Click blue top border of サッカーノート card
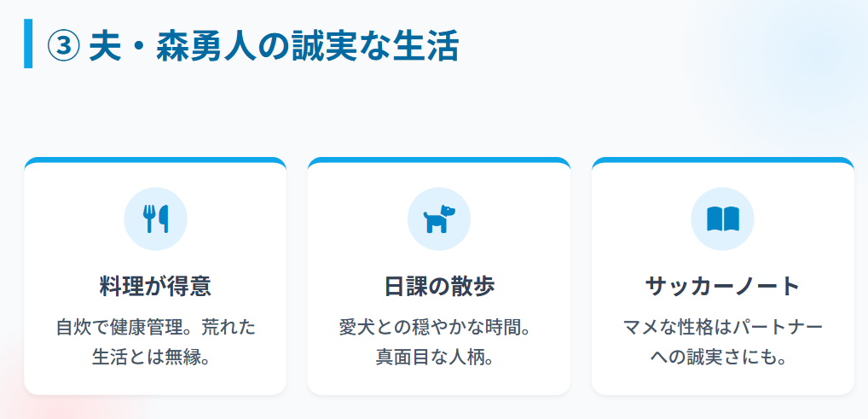 click(x=722, y=160)
